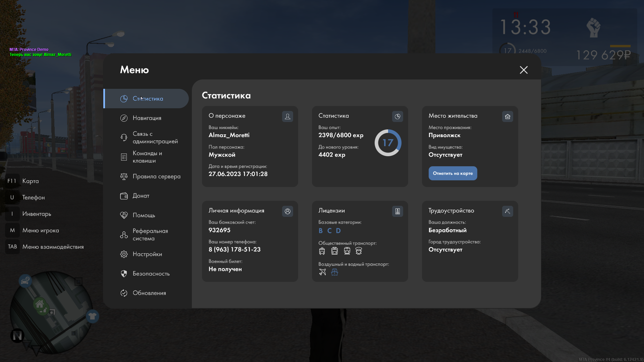Open the Донат section
This screenshot has width=644, height=362.
click(141, 196)
